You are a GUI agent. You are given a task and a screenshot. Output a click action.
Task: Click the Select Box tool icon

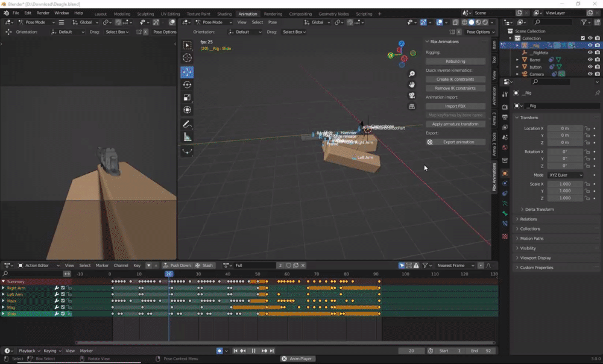(187, 45)
